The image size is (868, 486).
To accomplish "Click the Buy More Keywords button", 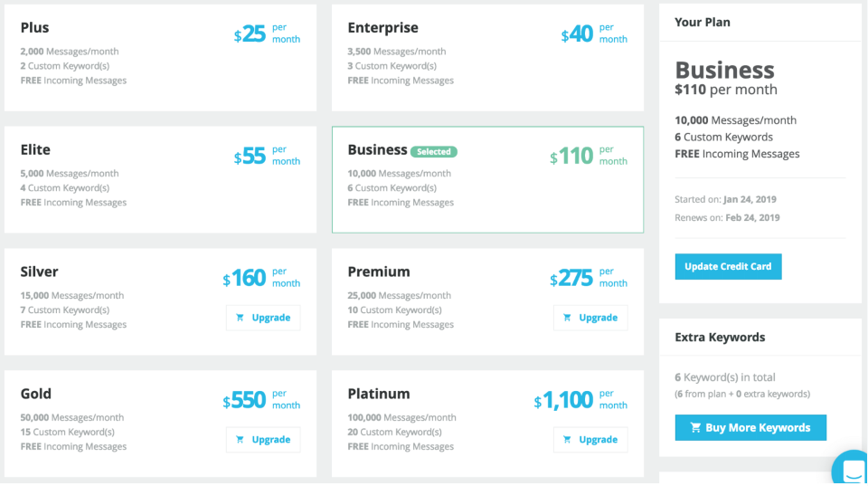I will click(750, 427).
